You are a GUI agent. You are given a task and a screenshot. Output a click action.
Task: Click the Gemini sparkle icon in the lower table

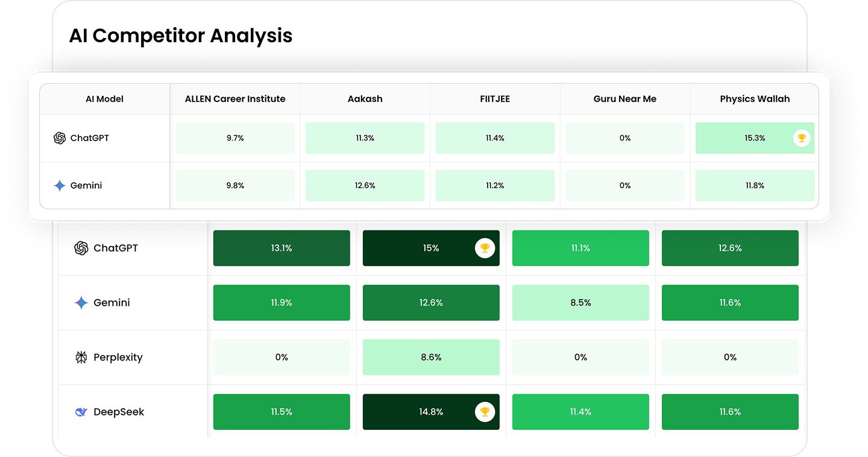coord(81,303)
